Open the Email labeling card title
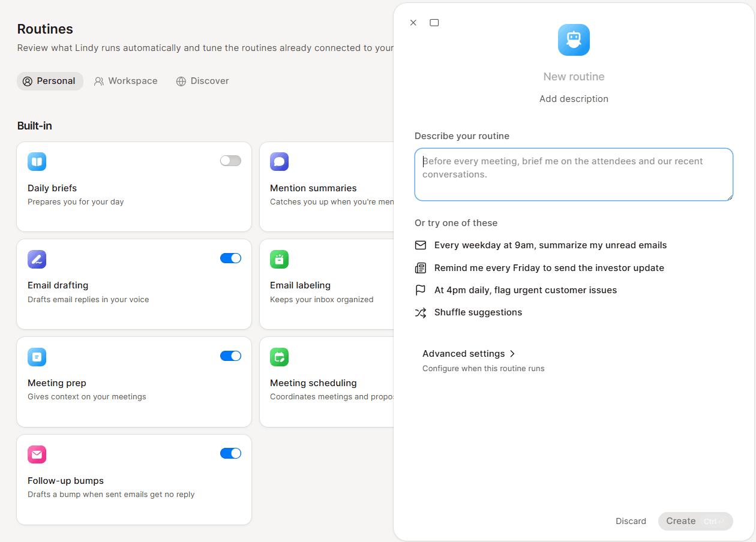The height and width of the screenshot is (542, 756). click(300, 285)
